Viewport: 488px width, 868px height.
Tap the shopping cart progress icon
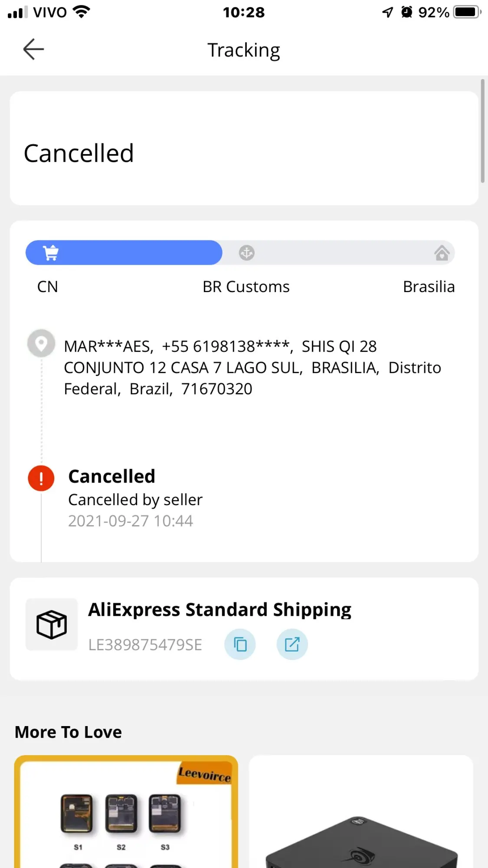point(51,253)
